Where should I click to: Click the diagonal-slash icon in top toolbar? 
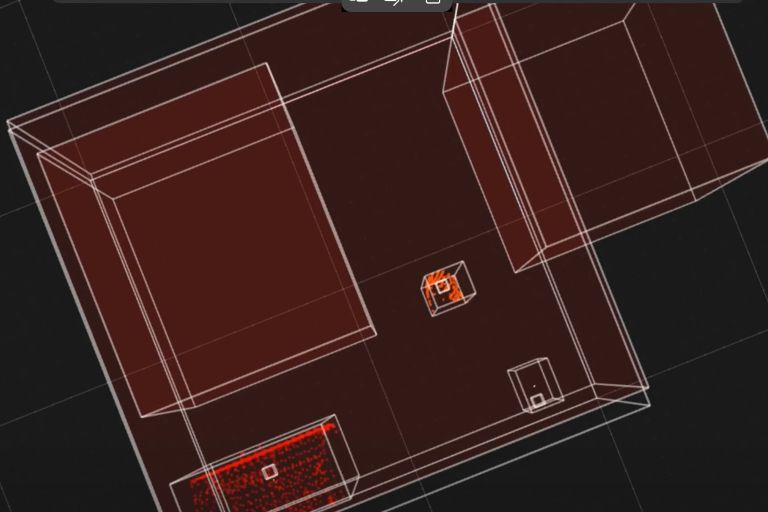394,2
